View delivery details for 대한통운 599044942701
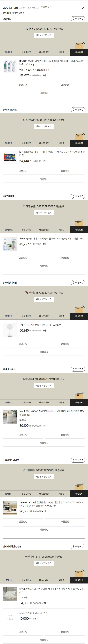 pos(44,35)
